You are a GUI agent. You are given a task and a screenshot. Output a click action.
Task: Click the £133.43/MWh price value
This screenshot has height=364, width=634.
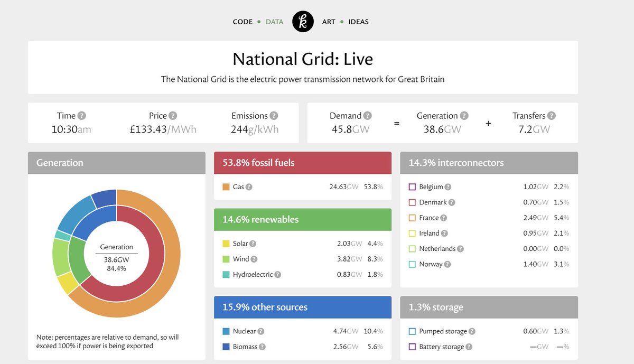(x=163, y=129)
